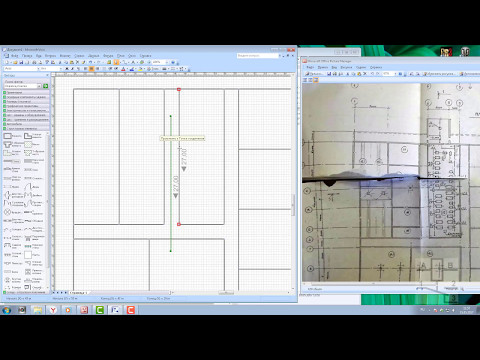
Task: Click the top red endpoint handle on line
Action: (179, 89)
